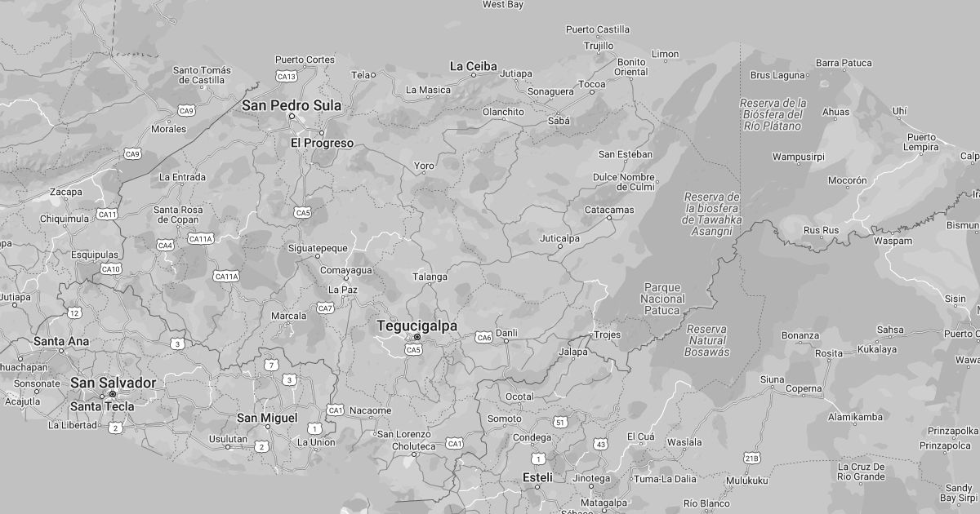The height and width of the screenshot is (514, 980).
Task: Click the Siuna label
Action: click(772, 379)
